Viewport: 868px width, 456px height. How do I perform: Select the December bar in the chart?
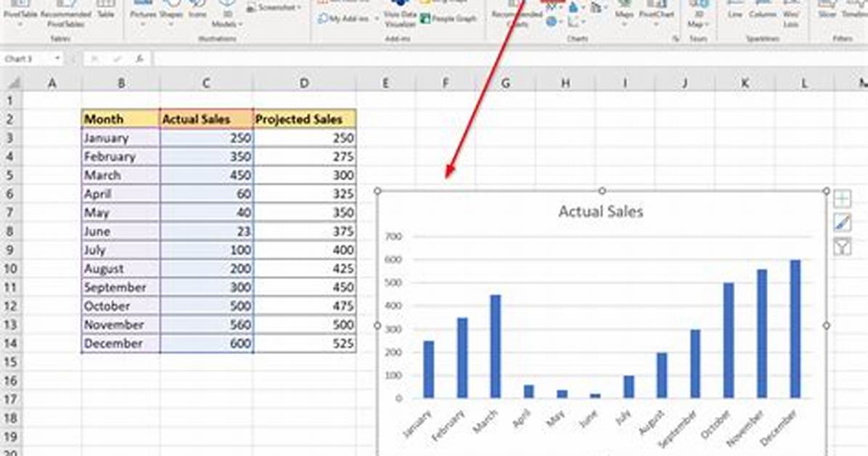click(795, 329)
